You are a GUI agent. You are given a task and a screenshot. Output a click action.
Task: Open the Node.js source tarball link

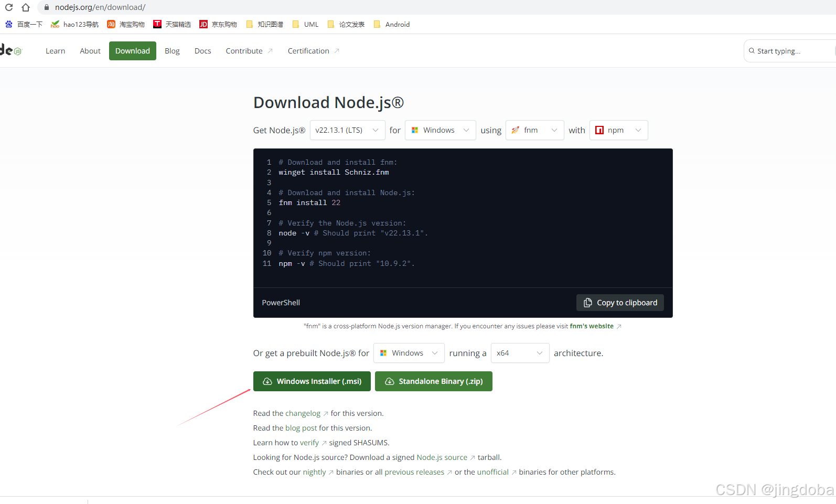pyautogui.click(x=442, y=457)
